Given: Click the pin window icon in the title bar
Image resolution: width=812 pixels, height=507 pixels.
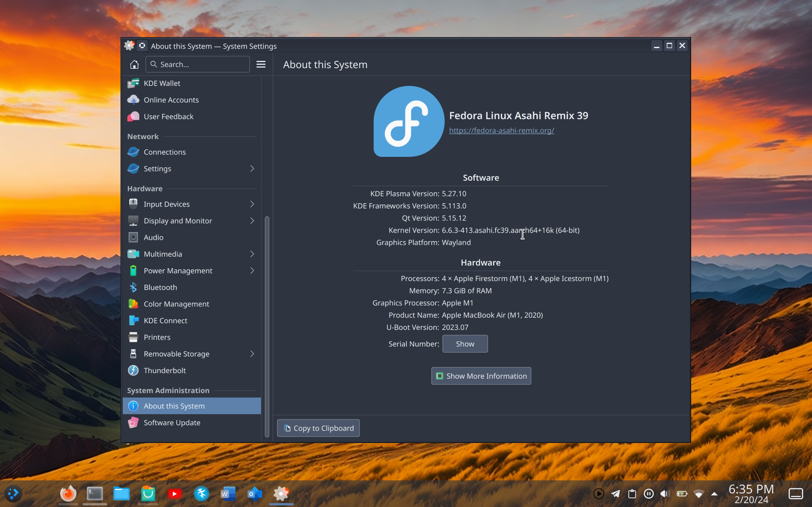Looking at the screenshot, I should point(142,46).
